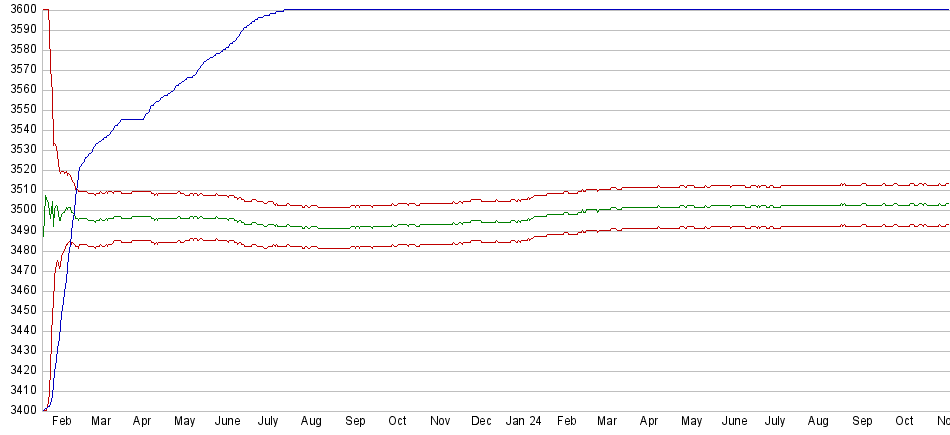Click the "Jan 24" label on time axis
The width and height of the screenshot is (950, 435).
click(x=524, y=422)
